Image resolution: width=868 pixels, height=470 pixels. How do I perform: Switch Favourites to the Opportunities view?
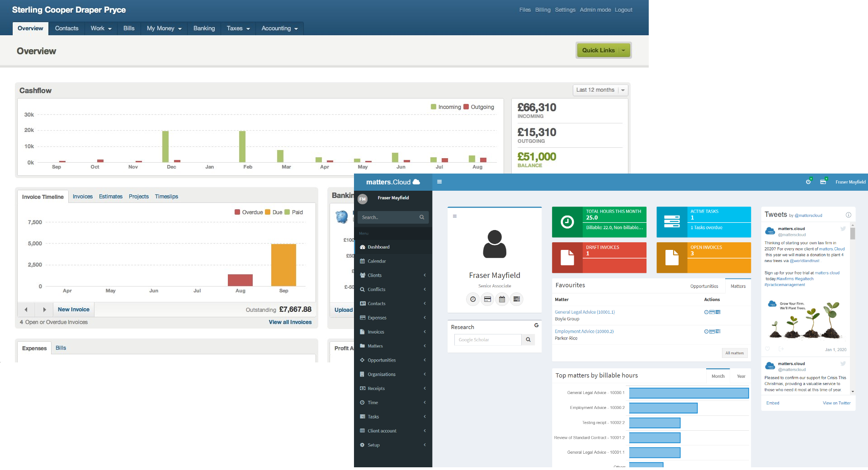[704, 286]
